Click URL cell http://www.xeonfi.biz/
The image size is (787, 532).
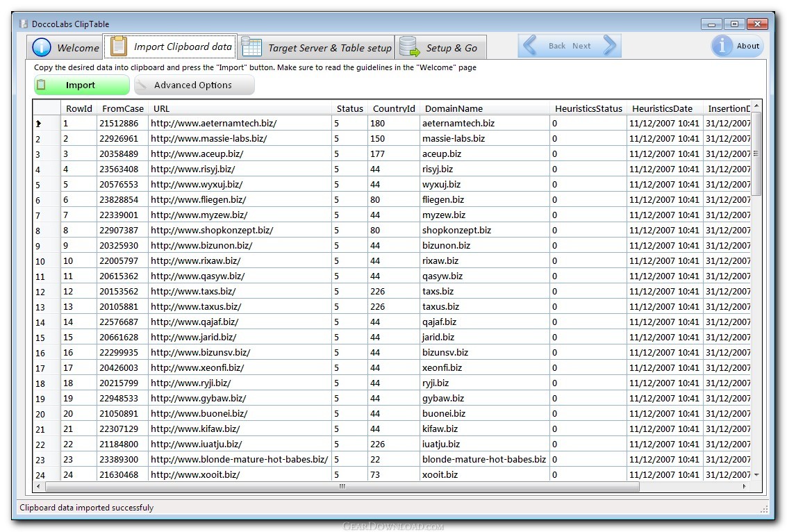click(240, 368)
